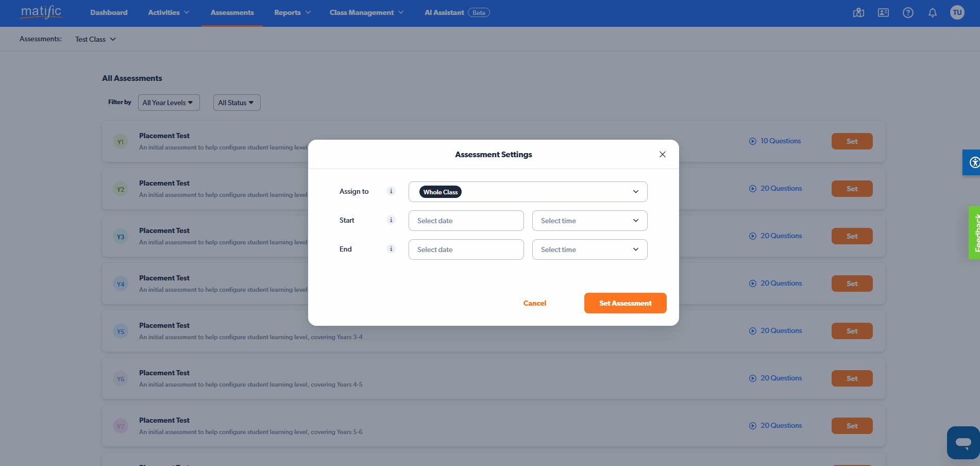Image resolution: width=980 pixels, height=466 pixels.
Task: Open the Reports menu
Action: coord(292,13)
